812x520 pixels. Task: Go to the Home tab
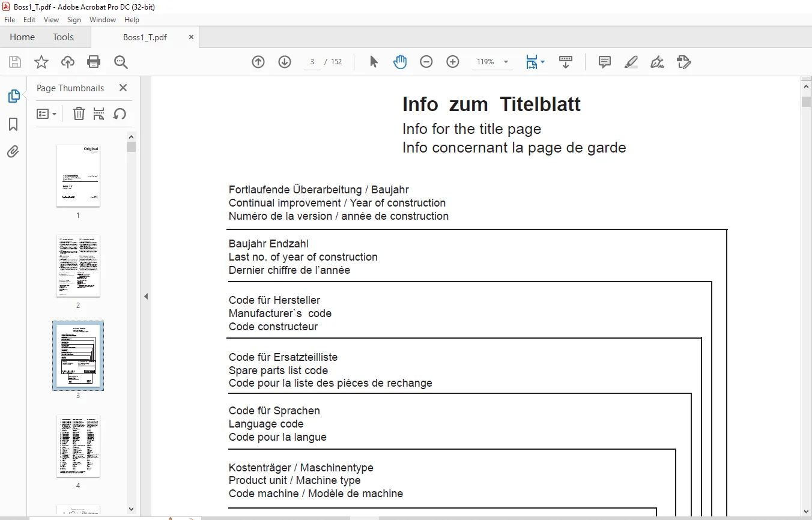[x=22, y=37]
